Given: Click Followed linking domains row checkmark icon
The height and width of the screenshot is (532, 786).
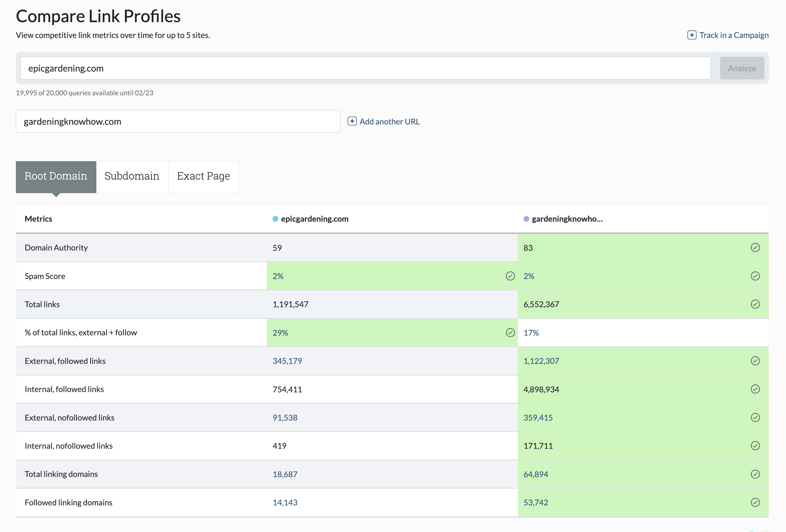Looking at the screenshot, I should [755, 502].
